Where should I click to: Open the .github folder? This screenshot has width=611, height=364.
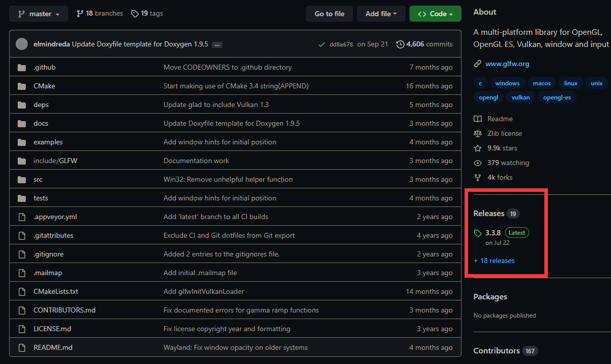tap(44, 67)
